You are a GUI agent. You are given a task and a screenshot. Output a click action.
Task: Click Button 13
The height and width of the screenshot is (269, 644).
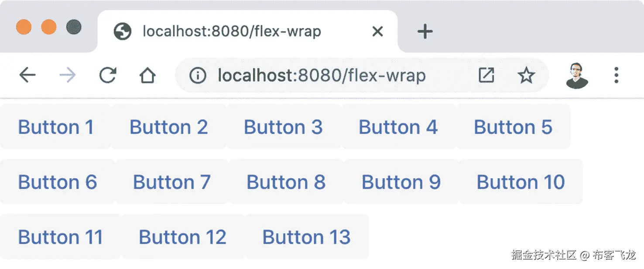[x=306, y=237]
